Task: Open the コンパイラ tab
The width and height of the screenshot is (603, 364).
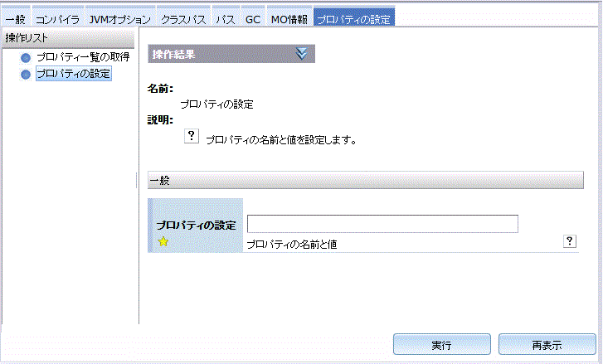Action: coord(58,18)
